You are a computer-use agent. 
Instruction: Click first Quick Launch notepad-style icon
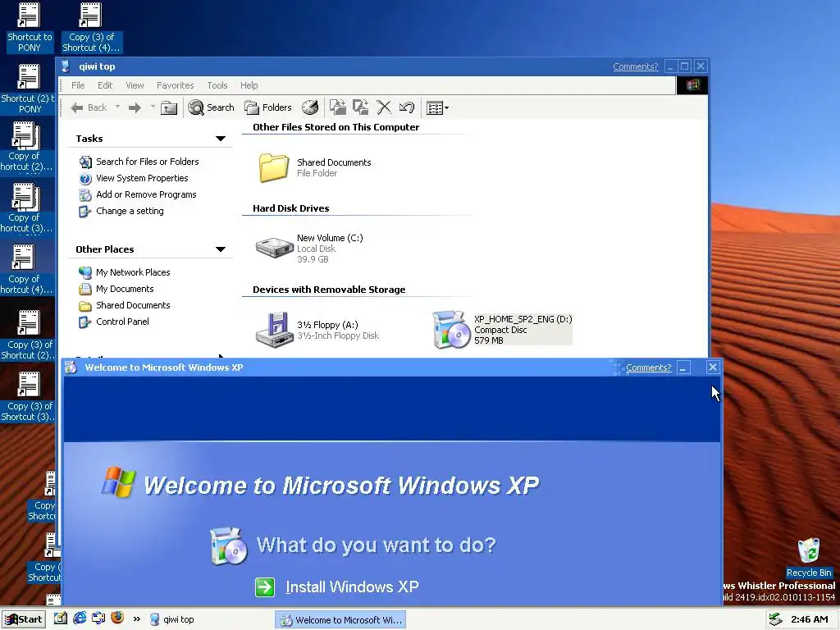pyautogui.click(x=61, y=619)
